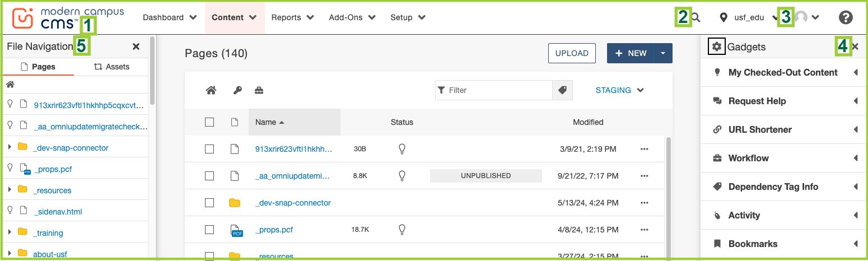This screenshot has height=261, width=868.
Task: Switch to the Assets tab
Action: (x=111, y=67)
